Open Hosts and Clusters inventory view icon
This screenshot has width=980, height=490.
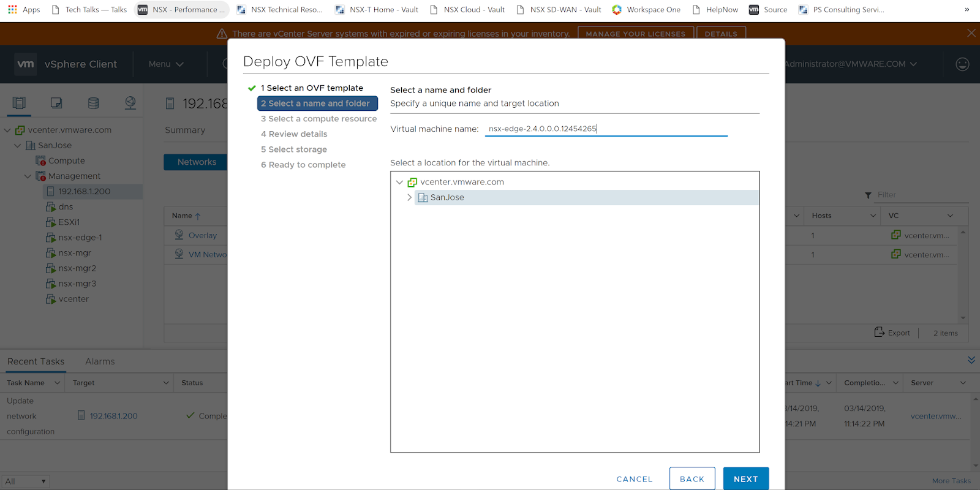pyautogui.click(x=19, y=103)
